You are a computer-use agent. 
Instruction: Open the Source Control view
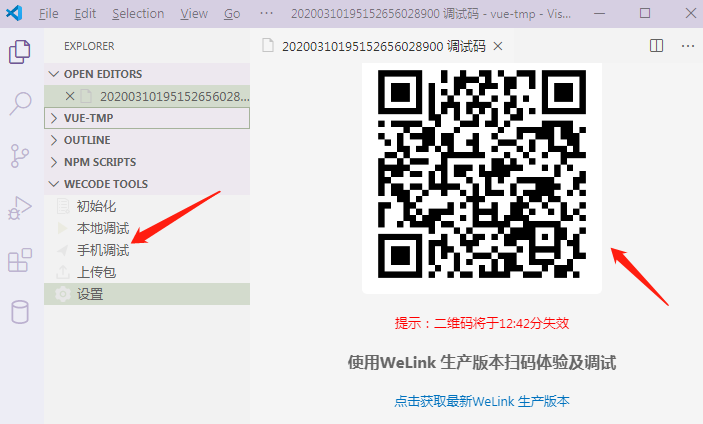pos(20,156)
